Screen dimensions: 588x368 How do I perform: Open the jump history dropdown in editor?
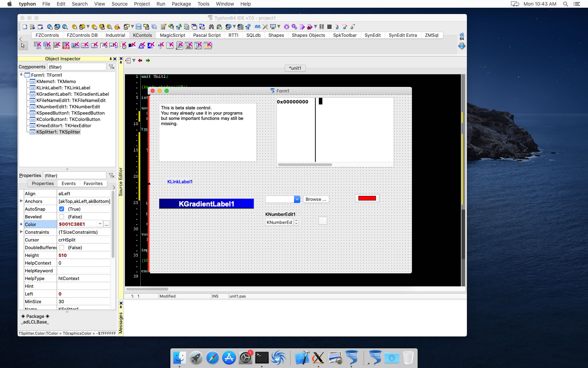[134, 61]
